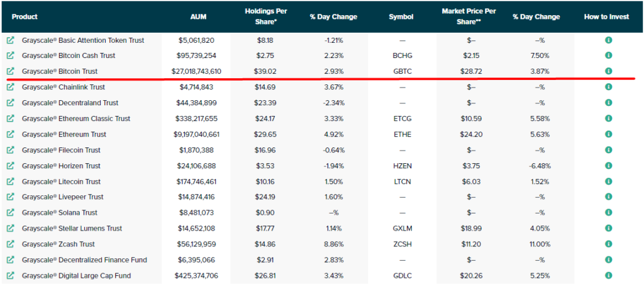Click How to Invest info icon for Bitcoin Trust
This screenshot has width=644, height=286.
pos(608,71)
